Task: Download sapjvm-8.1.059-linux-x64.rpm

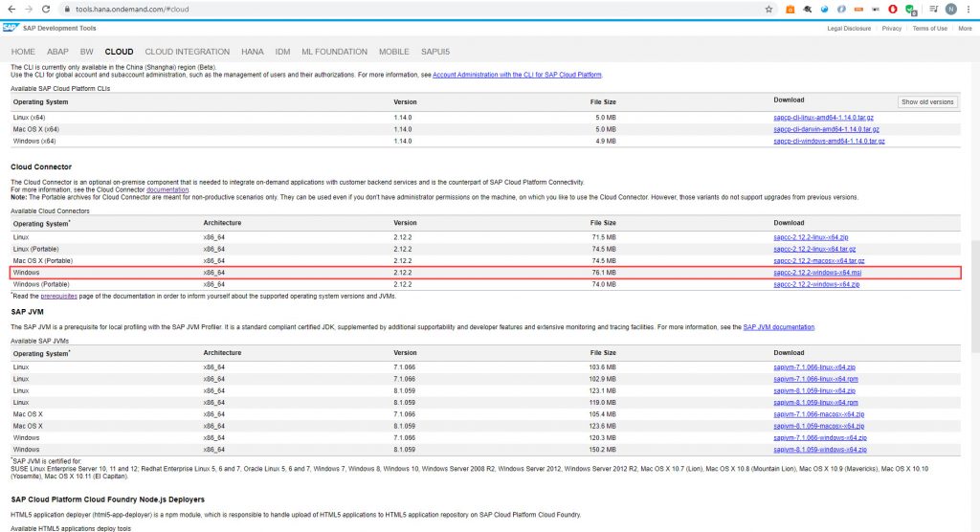Action: 815,403
